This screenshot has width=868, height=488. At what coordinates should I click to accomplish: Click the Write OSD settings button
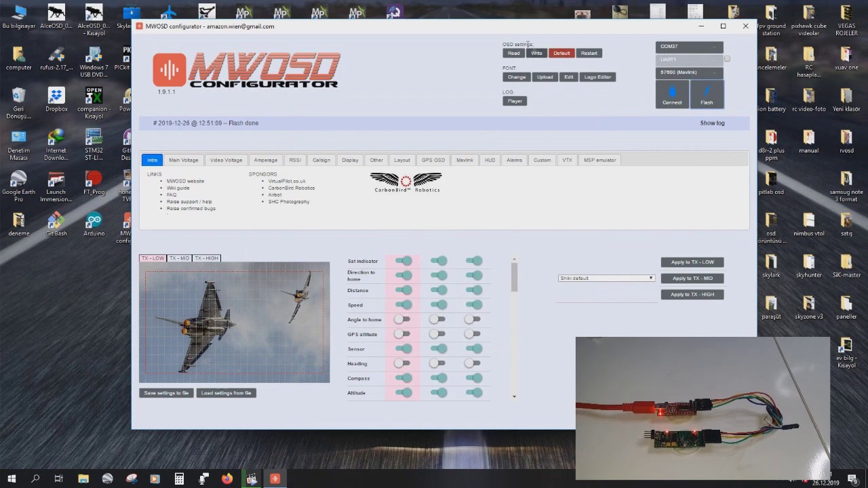[x=536, y=53]
